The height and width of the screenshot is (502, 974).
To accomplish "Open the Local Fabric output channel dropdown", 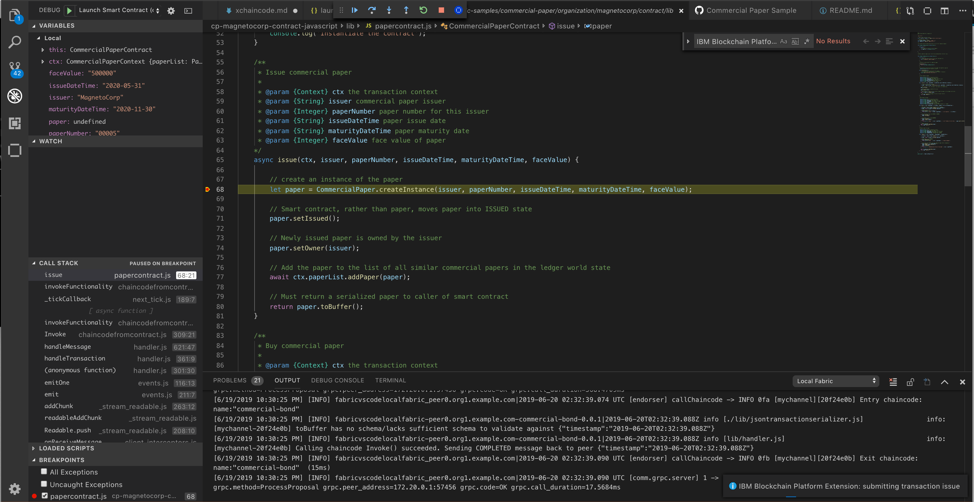I will click(835, 381).
